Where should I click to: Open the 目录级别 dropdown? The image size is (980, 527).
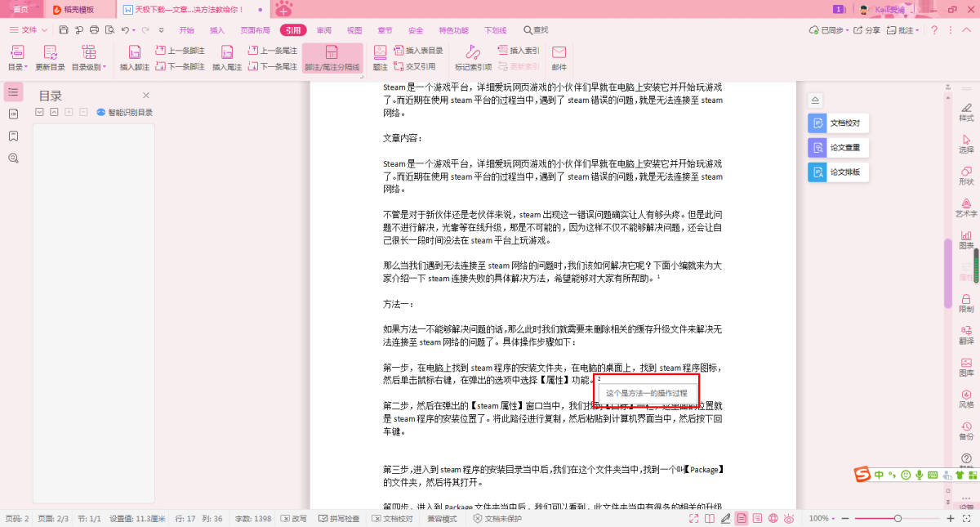88,67
